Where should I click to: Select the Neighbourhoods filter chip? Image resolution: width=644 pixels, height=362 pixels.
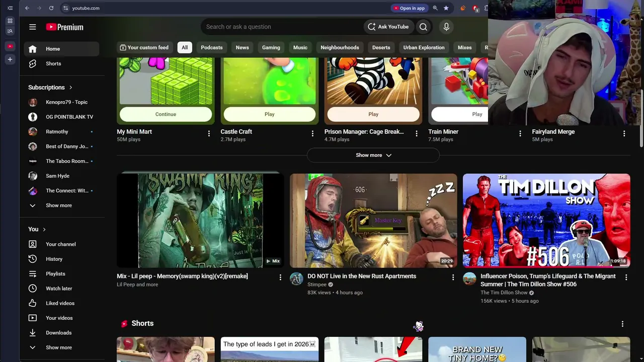pos(340,48)
